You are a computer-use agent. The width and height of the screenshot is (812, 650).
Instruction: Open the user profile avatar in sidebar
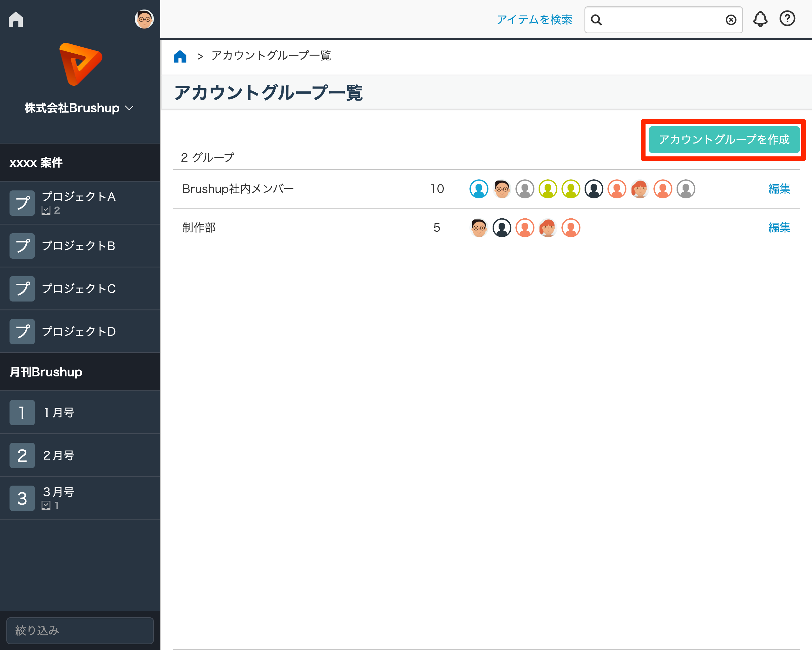point(144,19)
